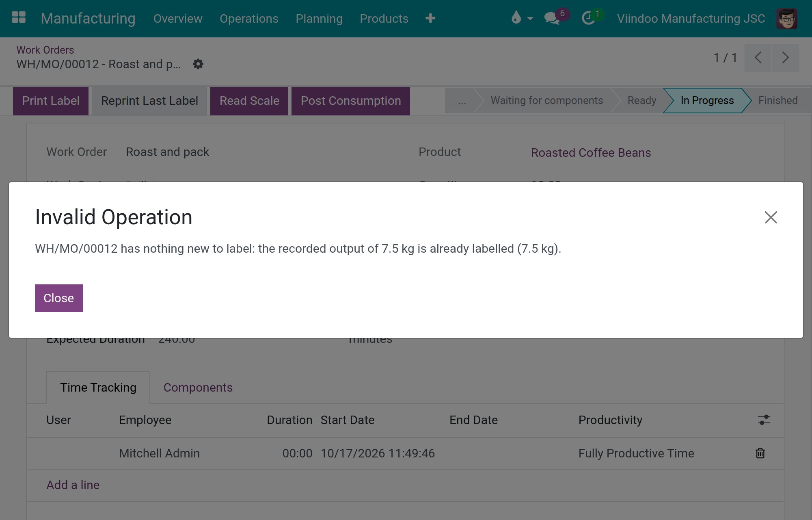The width and height of the screenshot is (812, 520).
Task: Select the Finished status
Action: point(778,100)
